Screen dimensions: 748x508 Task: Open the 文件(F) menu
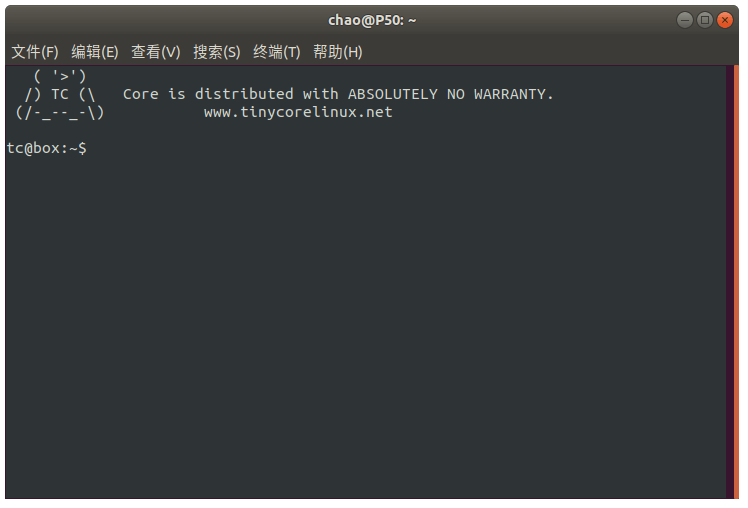pos(35,52)
